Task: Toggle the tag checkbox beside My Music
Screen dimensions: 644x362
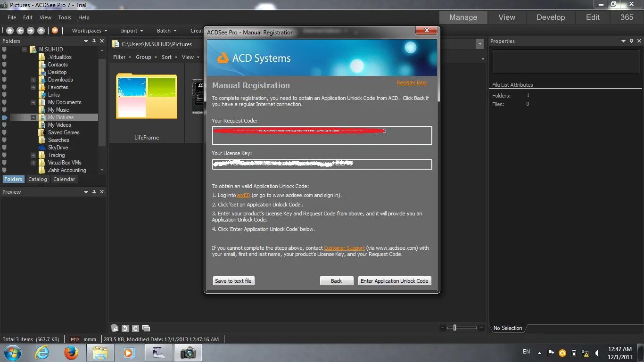Action: click(x=4, y=110)
